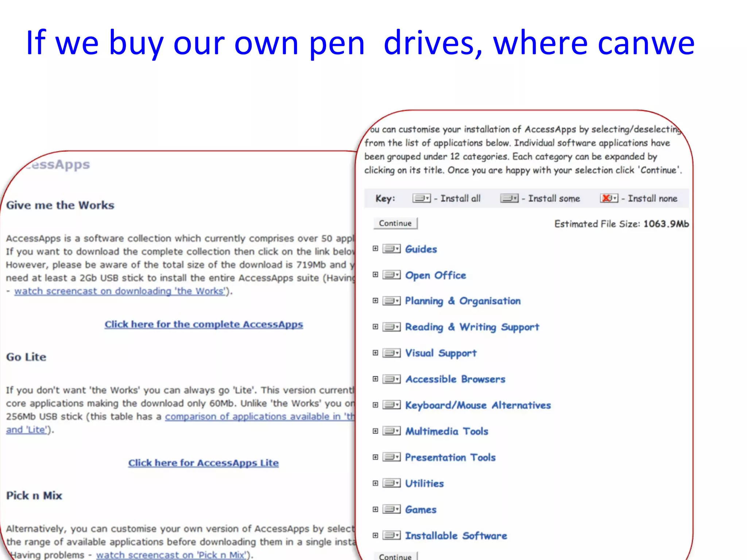Expand Keyboard/Mouse Alternatives plus box
The height and width of the screenshot is (560, 747).
point(375,405)
